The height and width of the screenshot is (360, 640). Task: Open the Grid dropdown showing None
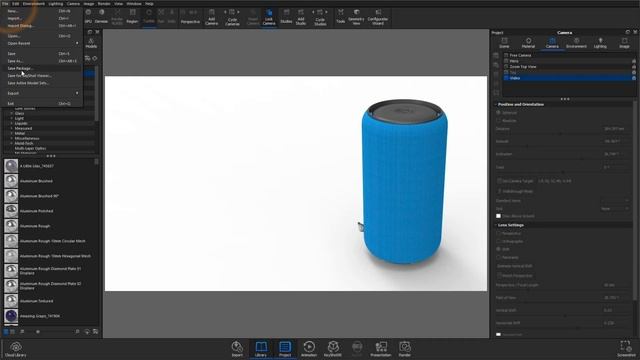pyautogui.click(x=614, y=209)
